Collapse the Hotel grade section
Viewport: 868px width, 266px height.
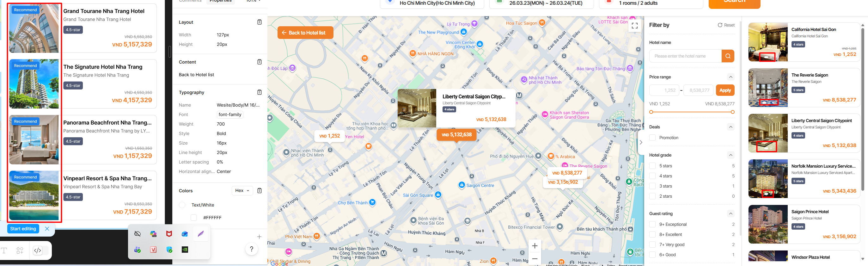[x=730, y=155]
